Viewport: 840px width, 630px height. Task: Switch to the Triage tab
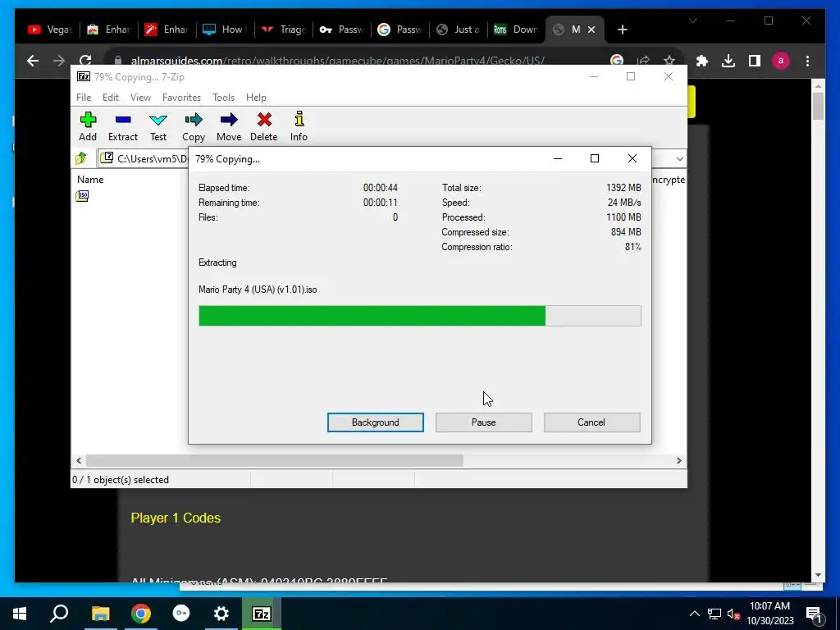[x=283, y=30]
